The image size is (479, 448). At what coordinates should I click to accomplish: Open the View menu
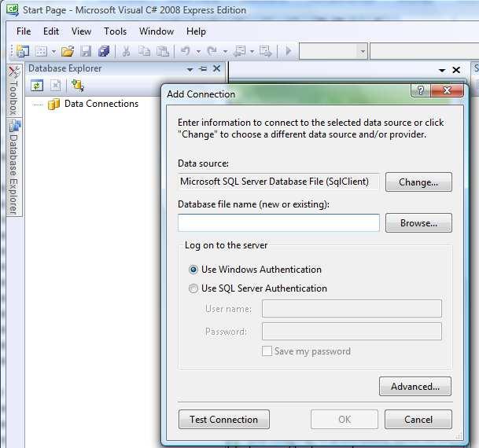pyautogui.click(x=81, y=31)
